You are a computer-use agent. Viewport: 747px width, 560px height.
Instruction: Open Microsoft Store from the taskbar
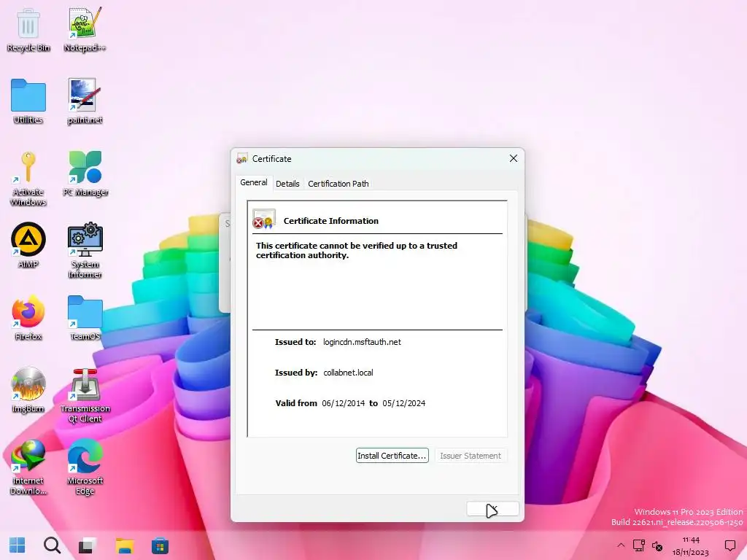pyautogui.click(x=160, y=545)
